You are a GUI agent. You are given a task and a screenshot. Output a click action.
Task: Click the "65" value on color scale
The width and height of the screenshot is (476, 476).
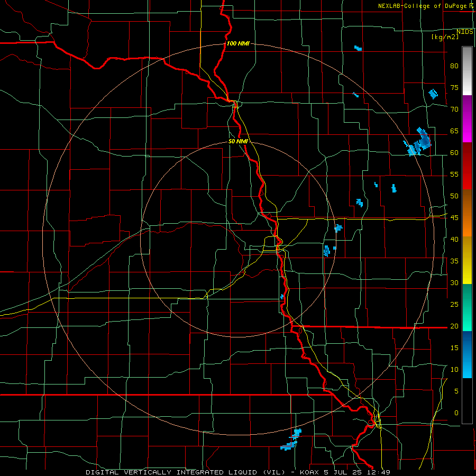[454, 131]
